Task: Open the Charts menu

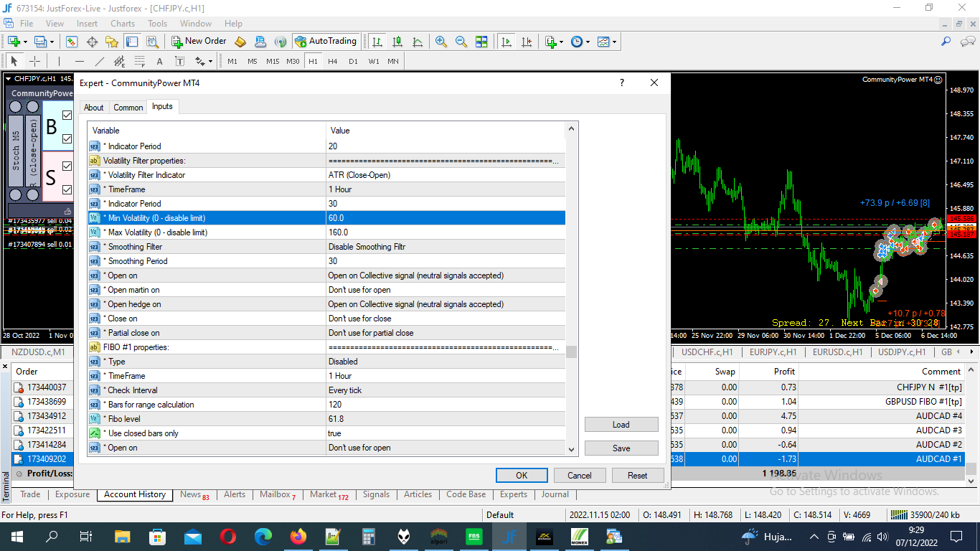Action: (x=123, y=24)
